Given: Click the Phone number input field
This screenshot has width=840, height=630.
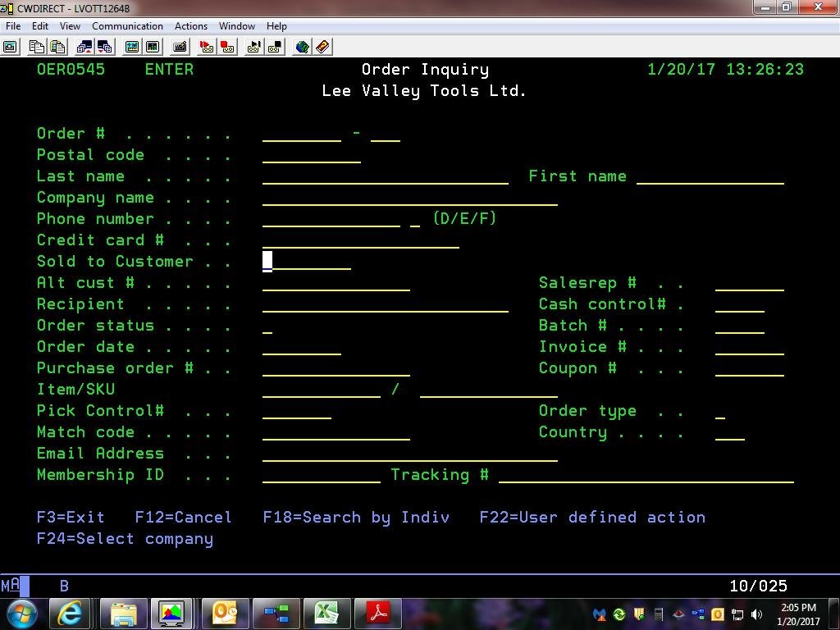Looking at the screenshot, I should [331, 220].
